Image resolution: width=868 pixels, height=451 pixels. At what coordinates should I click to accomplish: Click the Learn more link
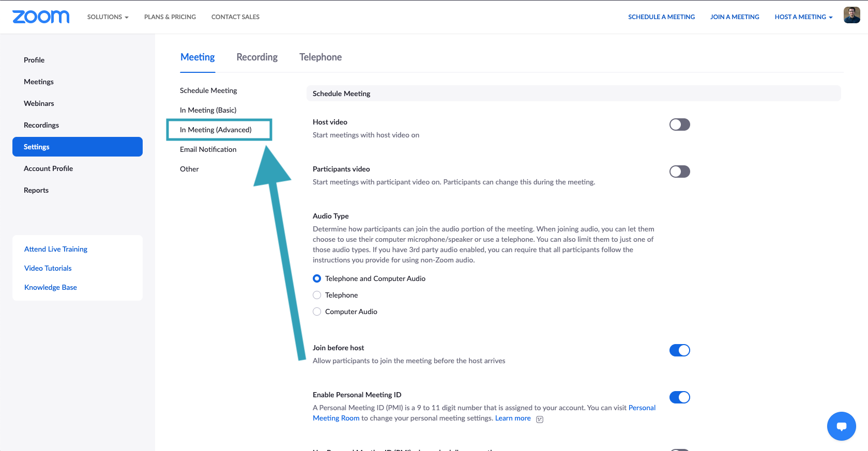[512, 418]
